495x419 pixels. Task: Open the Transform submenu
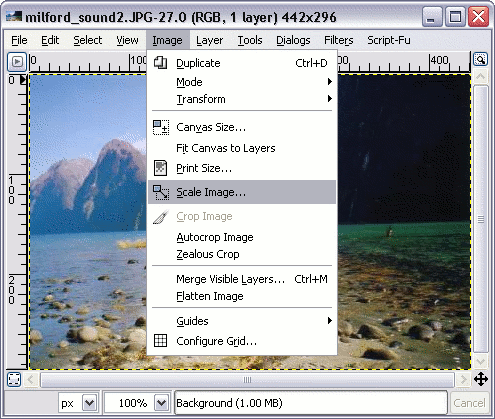tap(242, 99)
